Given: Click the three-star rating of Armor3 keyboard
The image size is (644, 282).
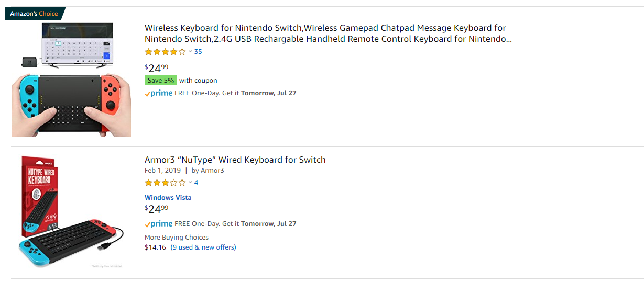Looking at the screenshot, I should coord(165,183).
